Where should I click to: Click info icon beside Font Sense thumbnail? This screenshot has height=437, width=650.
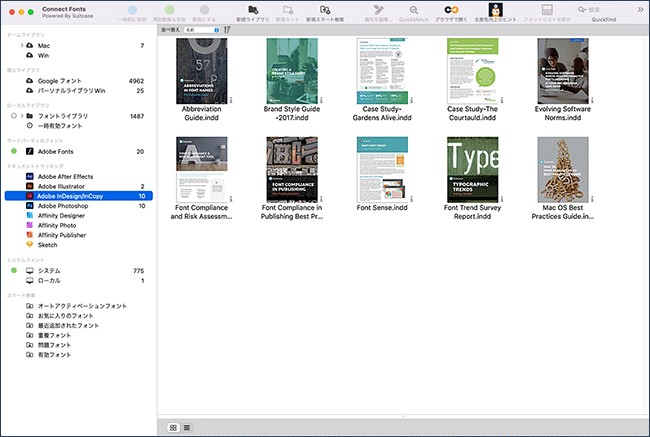[x=412, y=199]
